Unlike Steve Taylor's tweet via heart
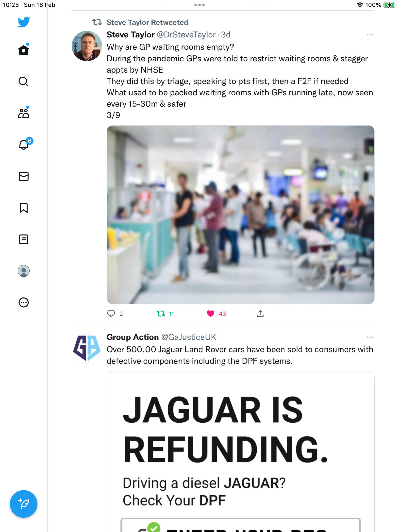Viewport: 399px width, 532px height. [x=211, y=314]
